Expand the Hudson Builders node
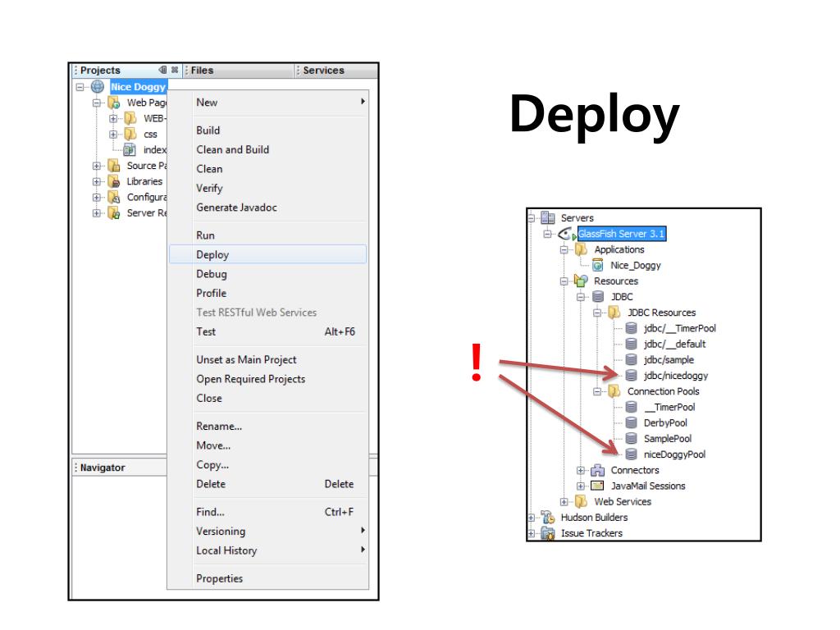This screenshot has width=840, height=630. click(531, 518)
